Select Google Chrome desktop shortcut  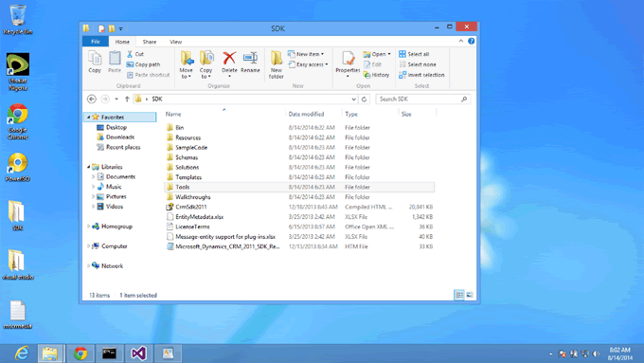(17, 122)
